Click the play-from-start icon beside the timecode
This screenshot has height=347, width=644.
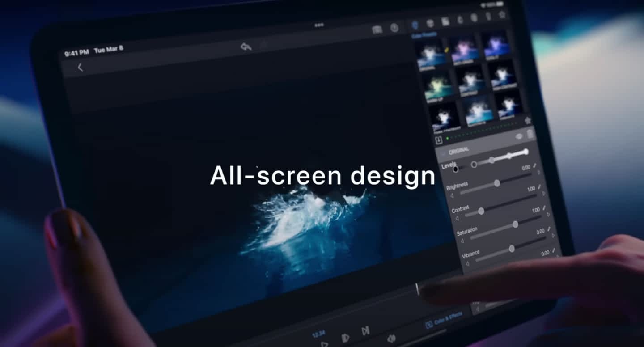pos(345,339)
